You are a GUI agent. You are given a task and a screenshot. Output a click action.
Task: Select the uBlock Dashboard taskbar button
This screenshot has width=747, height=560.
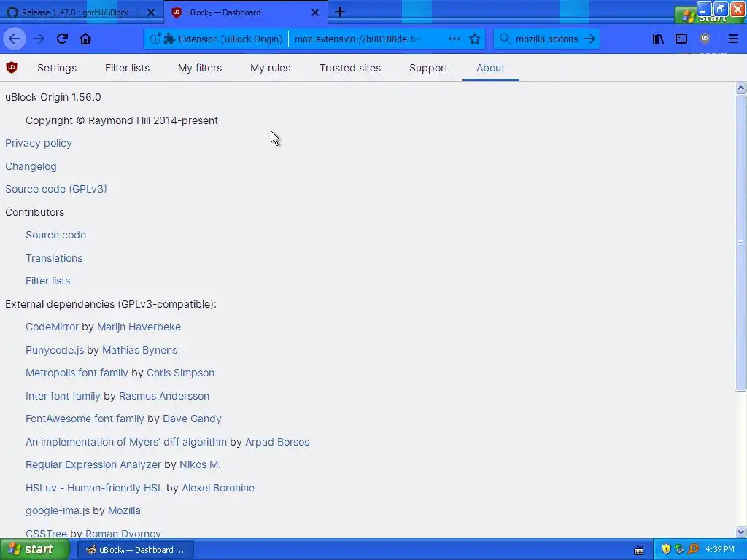click(x=135, y=550)
